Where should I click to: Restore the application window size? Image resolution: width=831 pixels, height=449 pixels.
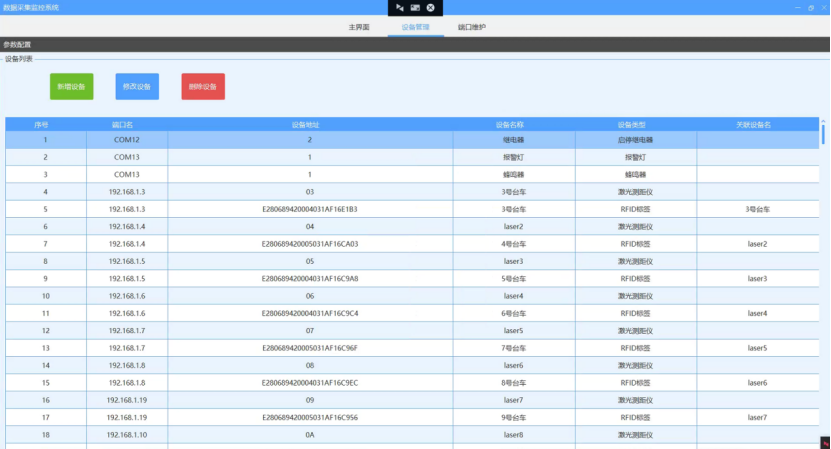(811, 7)
